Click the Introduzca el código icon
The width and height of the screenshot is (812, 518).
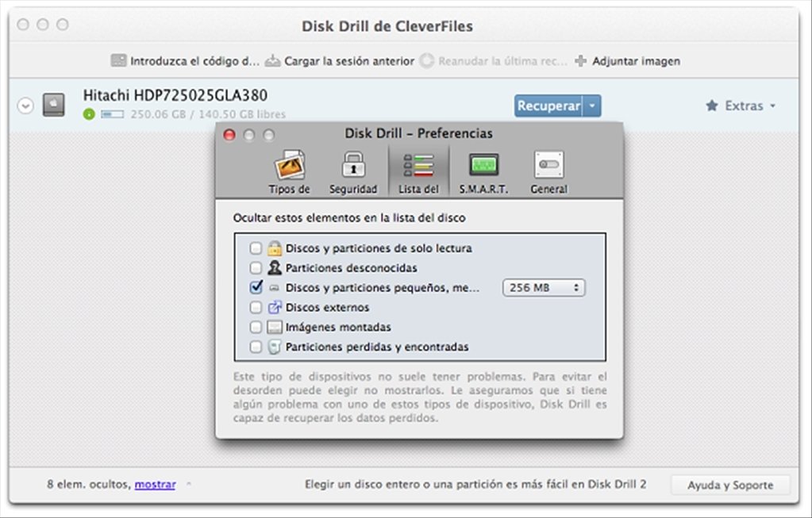coord(118,60)
